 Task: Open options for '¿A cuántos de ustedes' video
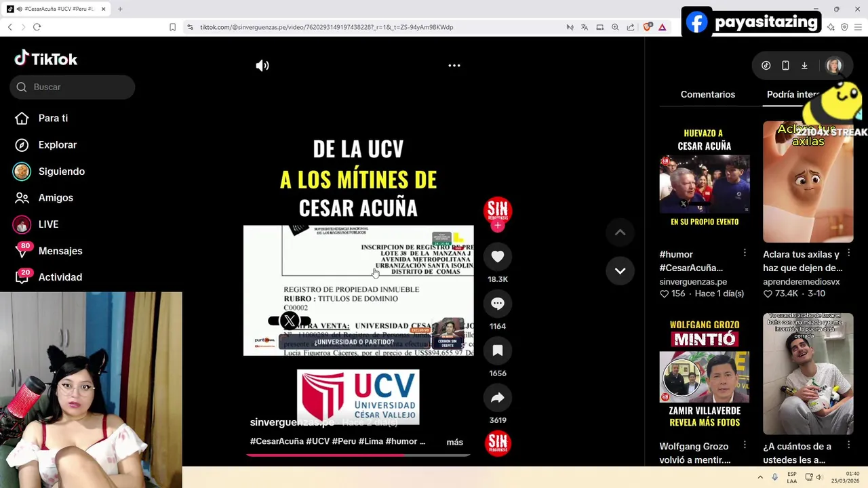point(849,445)
